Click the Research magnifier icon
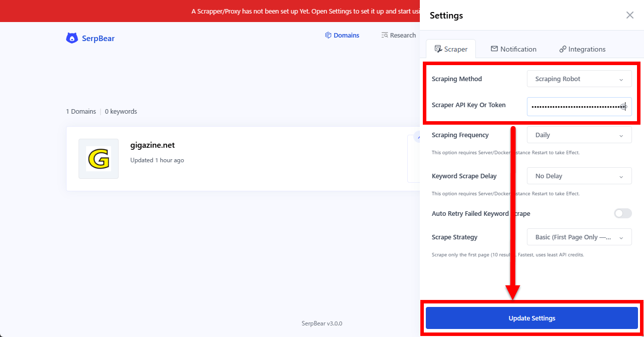Screen dimensions: 644x337 click(x=385, y=36)
